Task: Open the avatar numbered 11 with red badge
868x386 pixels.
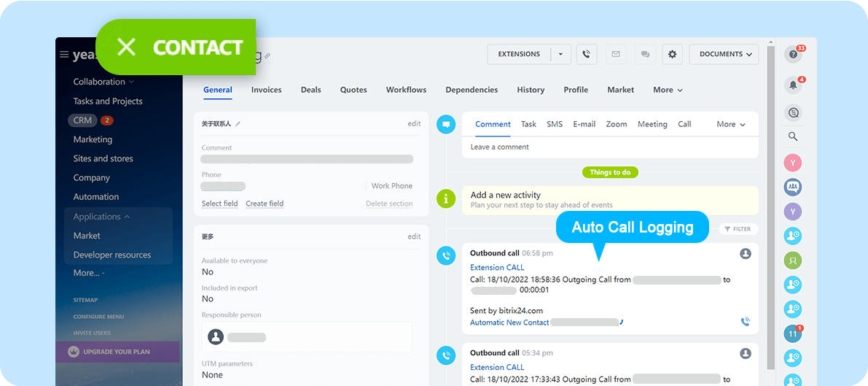Action: coord(793,333)
